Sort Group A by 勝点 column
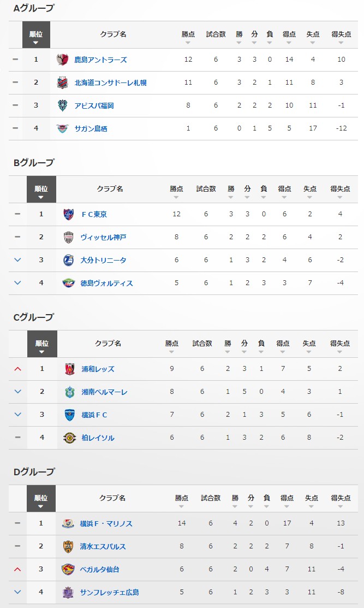 (x=188, y=37)
